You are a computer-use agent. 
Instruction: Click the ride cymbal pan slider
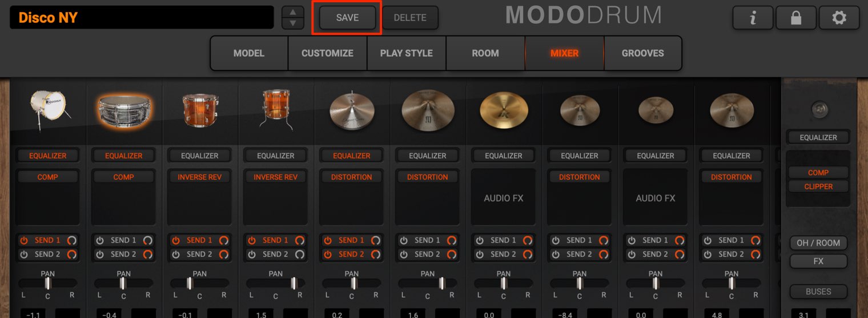(x=428, y=283)
